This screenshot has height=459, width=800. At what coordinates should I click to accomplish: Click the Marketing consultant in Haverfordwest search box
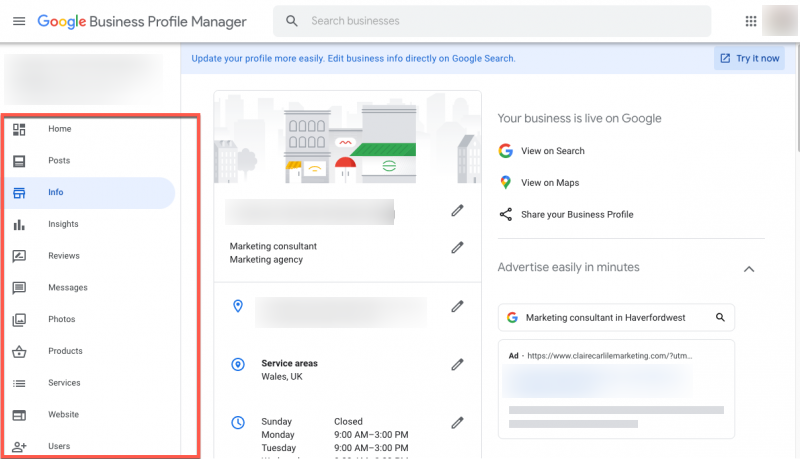coord(616,317)
